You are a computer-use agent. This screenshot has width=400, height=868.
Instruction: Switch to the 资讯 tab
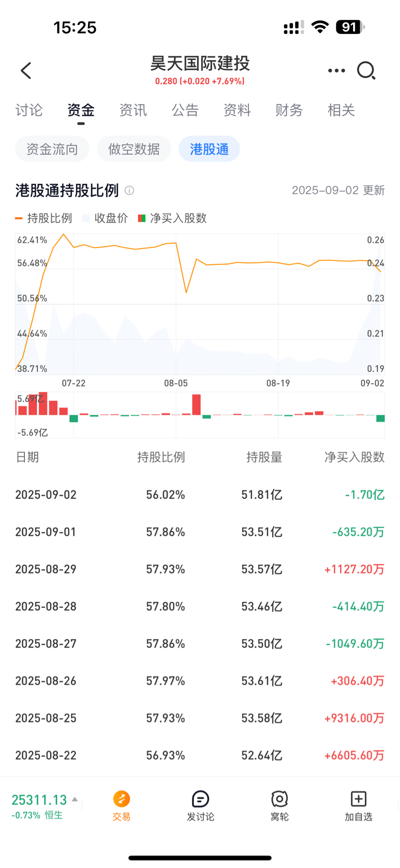click(133, 110)
